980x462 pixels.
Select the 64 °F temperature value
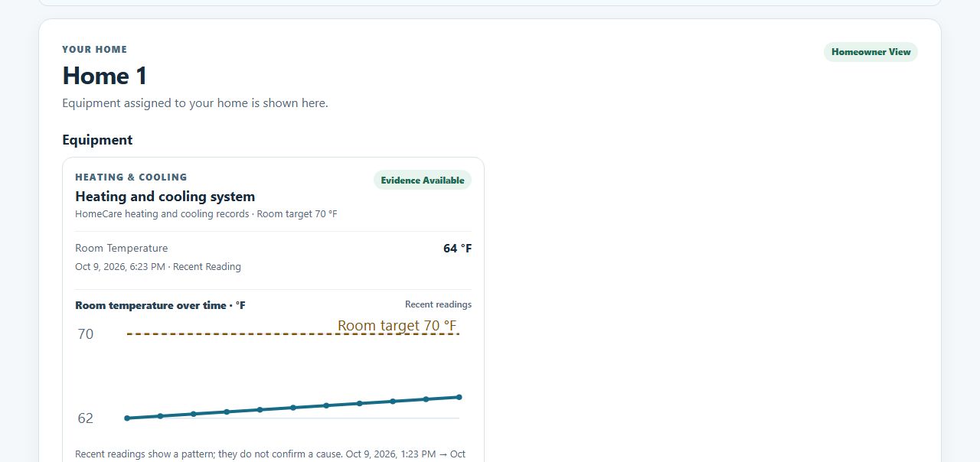458,249
